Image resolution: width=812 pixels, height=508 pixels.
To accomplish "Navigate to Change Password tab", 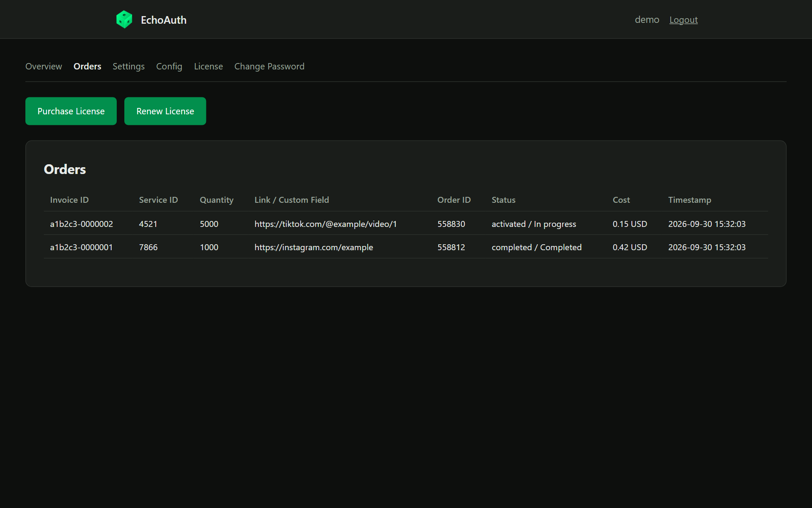I will coord(269,66).
